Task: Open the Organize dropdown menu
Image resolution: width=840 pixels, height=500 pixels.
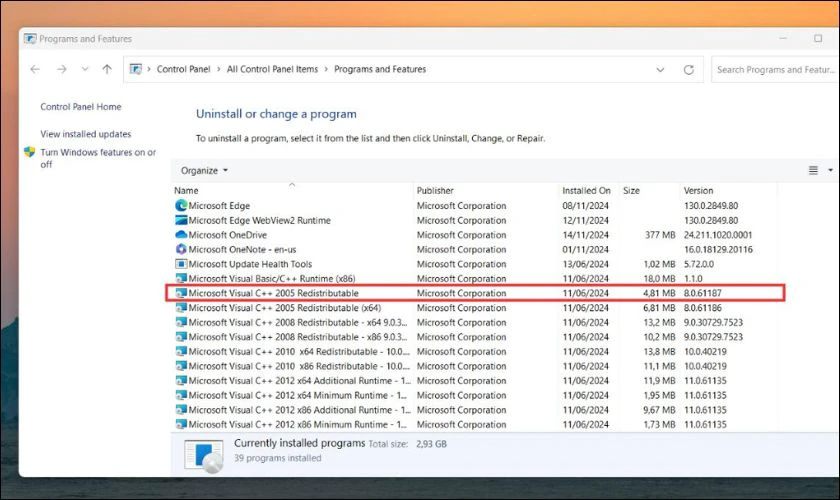Action: [x=204, y=170]
